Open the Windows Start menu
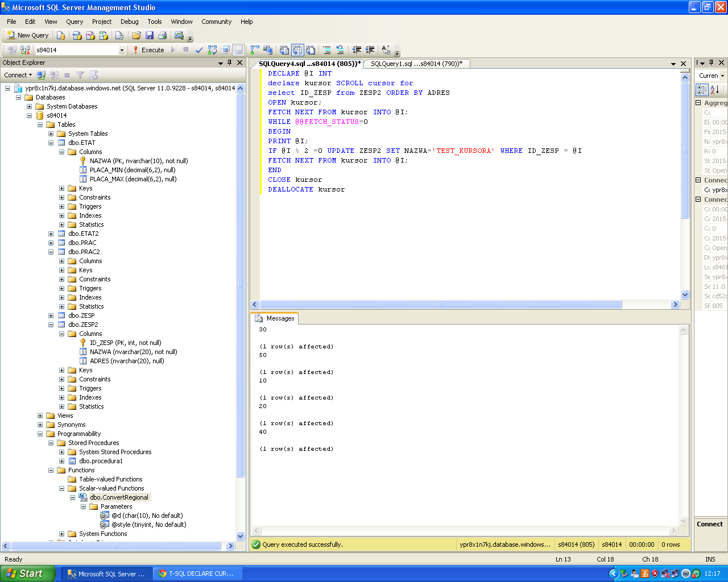The height and width of the screenshot is (582, 728). coord(27,573)
